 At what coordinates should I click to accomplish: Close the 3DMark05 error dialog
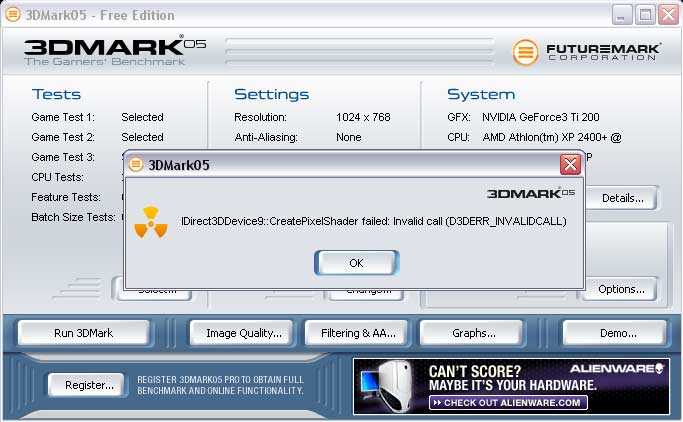[570, 165]
